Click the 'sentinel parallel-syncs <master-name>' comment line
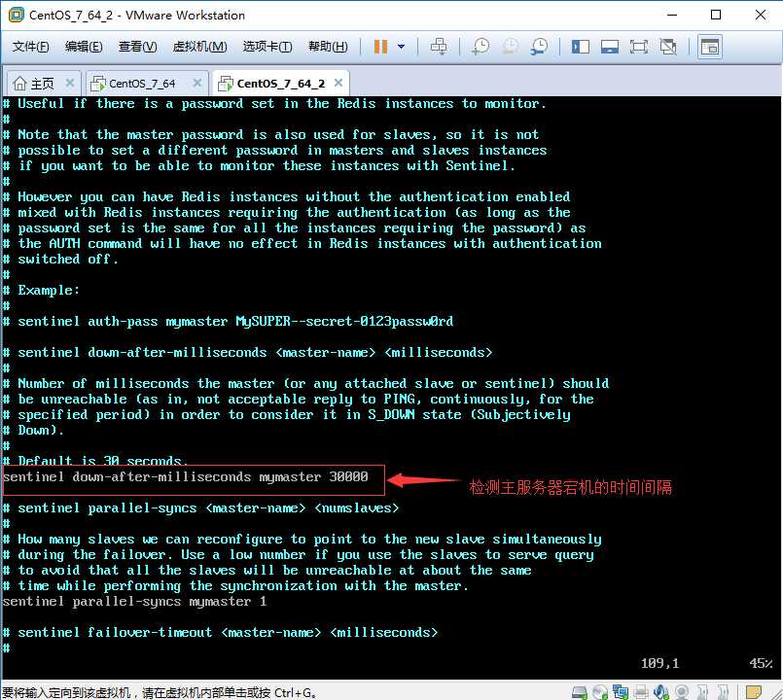This screenshot has height=700, width=783. click(x=200, y=507)
